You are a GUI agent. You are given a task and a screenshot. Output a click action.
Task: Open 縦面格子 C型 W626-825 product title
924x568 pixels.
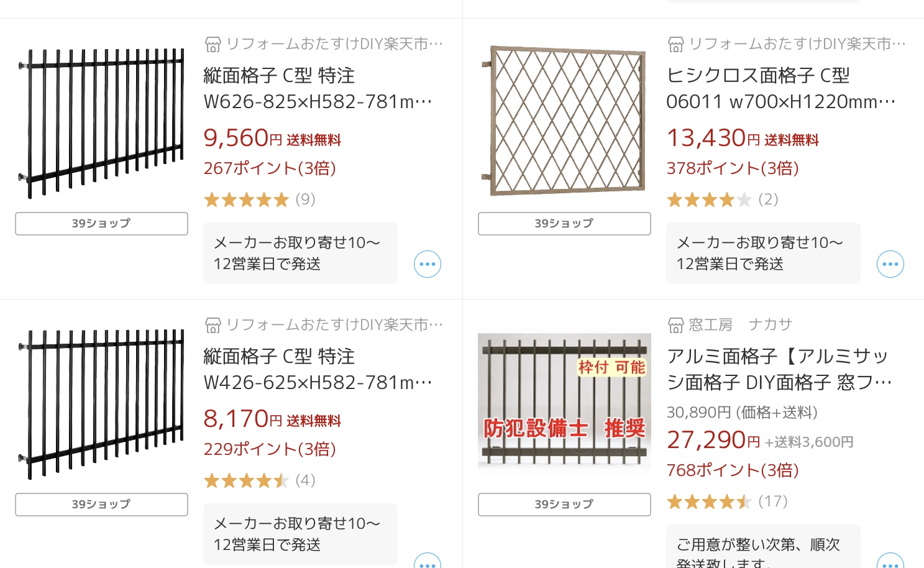tap(318, 88)
